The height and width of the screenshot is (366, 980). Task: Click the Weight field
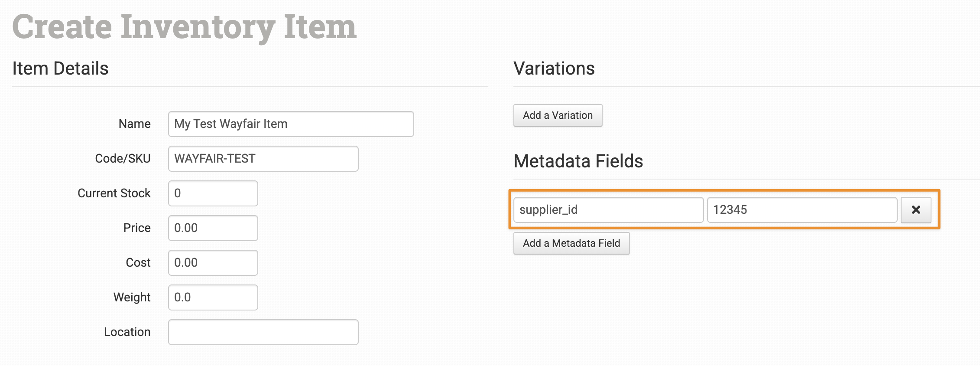tap(213, 297)
